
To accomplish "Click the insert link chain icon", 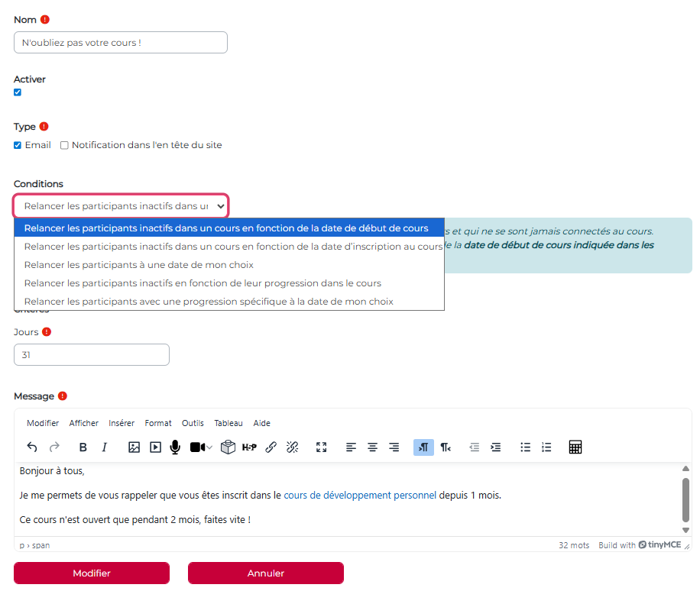I will 271,447.
